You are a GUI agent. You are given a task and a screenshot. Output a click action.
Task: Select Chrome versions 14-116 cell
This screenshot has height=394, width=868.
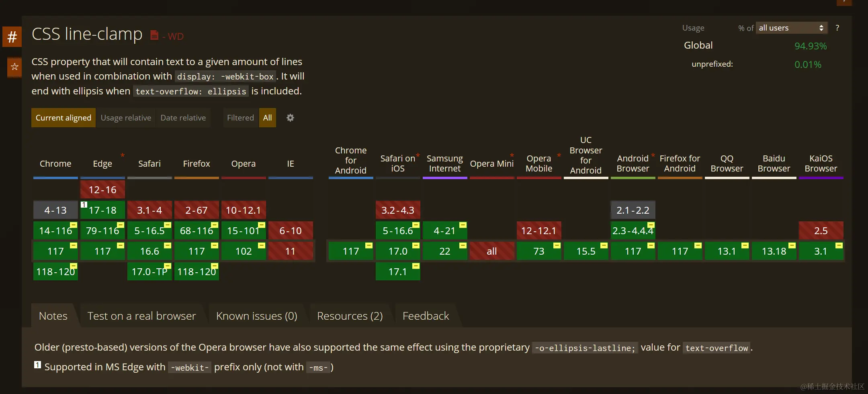click(x=55, y=231)
